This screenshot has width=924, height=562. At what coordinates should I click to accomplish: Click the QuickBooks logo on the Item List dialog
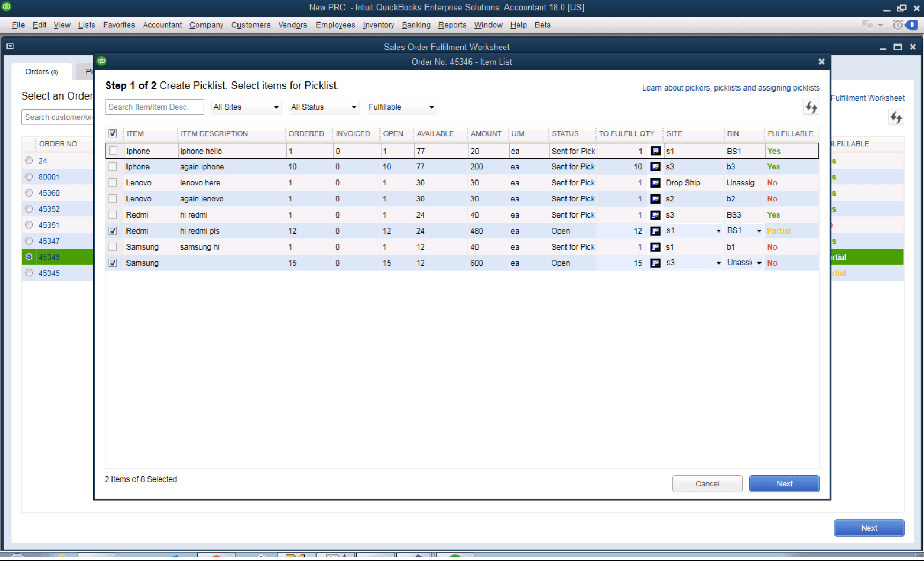coord(101,61)
